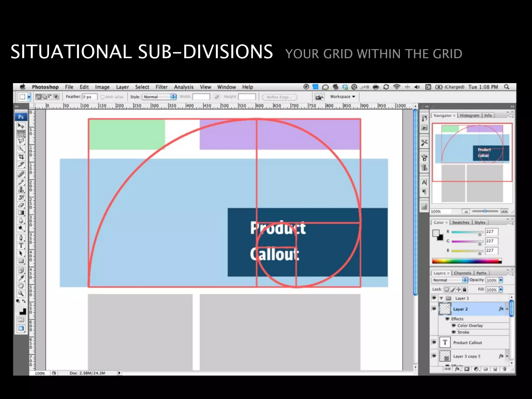
Task: Toggle Color Overlay effect visibility
Action: (x=454, y=325)
